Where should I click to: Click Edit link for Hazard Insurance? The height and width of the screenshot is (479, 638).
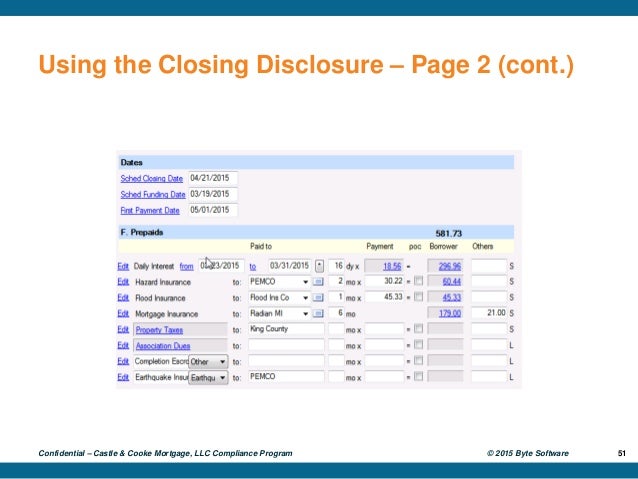[123, 282]
